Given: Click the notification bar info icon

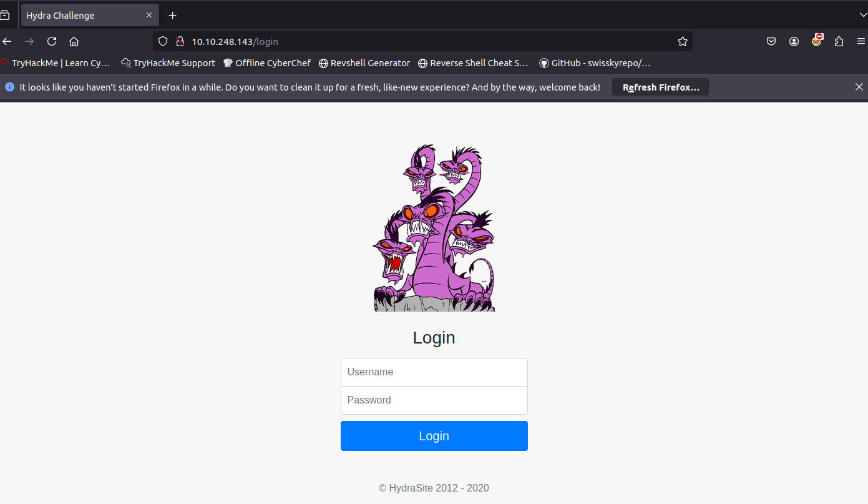Looking at the screenshot, I should (9, 87).
